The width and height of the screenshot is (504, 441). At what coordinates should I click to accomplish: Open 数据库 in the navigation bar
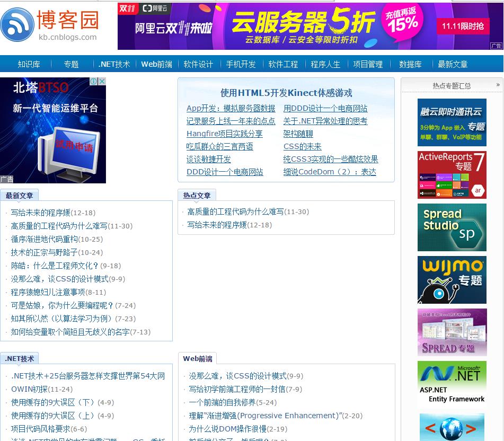411,64
